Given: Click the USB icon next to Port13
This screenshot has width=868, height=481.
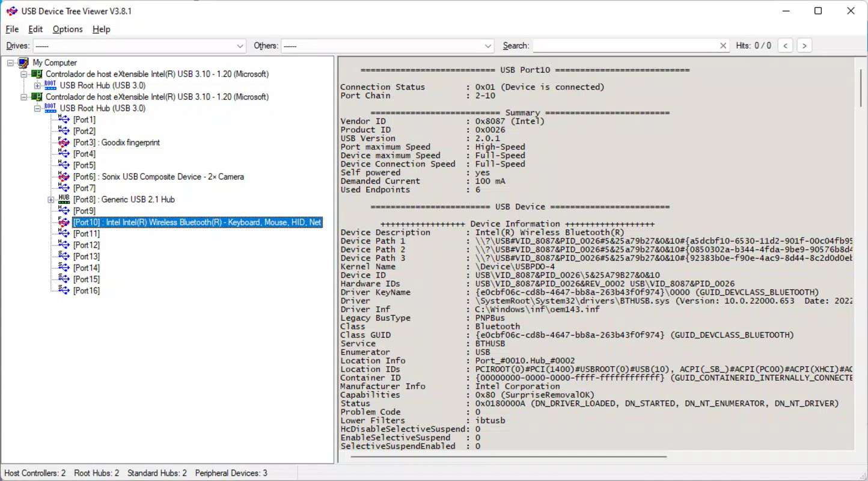Looking at the screenshot, I should [64, 256].
